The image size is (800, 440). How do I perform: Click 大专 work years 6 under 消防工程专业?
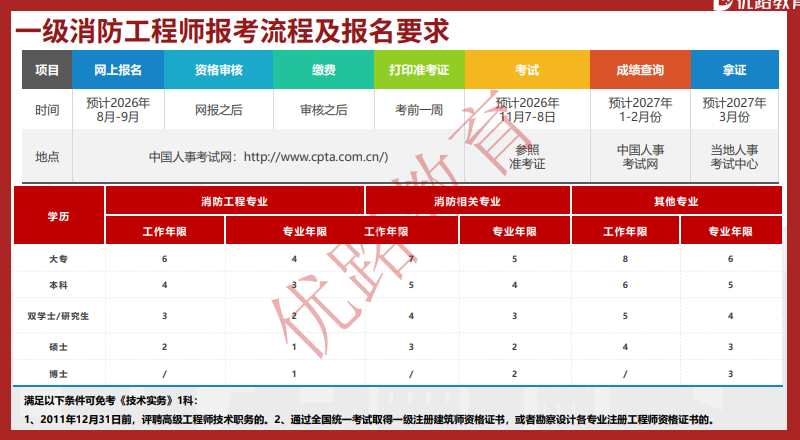[164, 259]
